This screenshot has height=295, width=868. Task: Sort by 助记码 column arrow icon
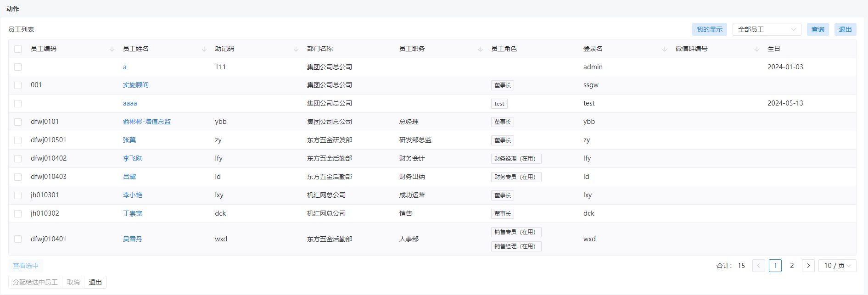point(296,49)
